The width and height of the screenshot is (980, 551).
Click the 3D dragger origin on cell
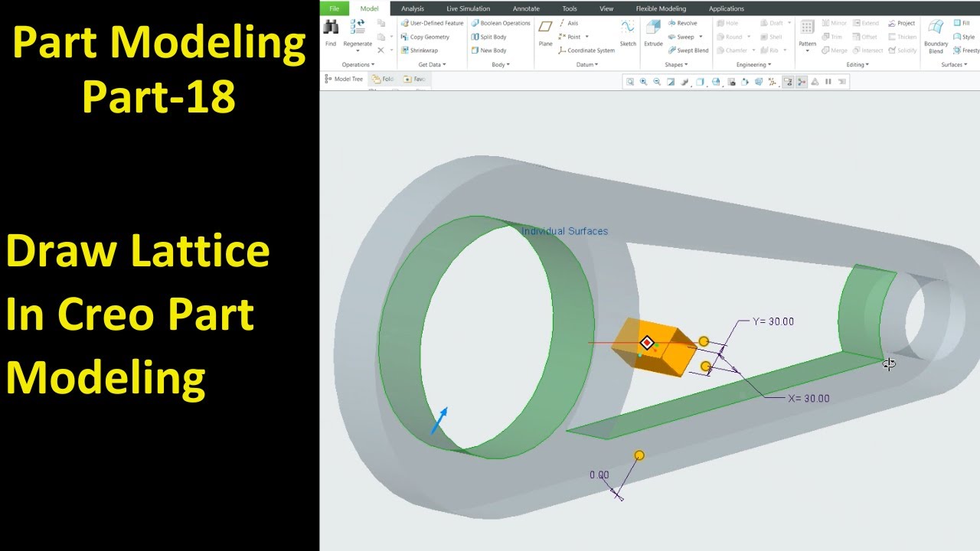click(647, 343)
